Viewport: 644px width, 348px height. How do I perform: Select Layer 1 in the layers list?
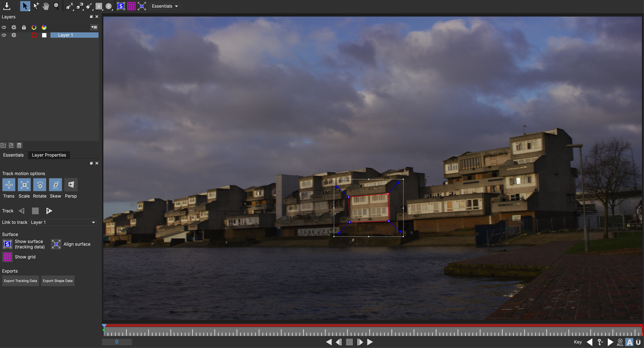point(74,35)
